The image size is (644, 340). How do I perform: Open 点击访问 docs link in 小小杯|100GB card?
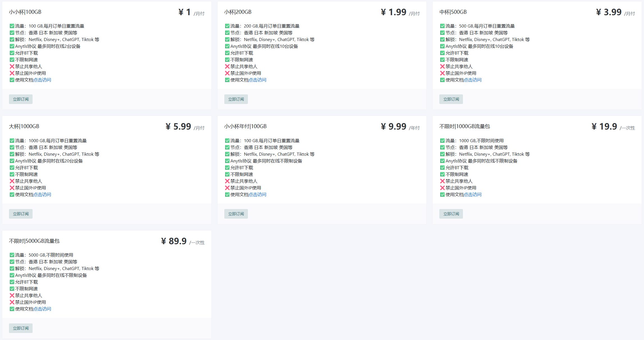[42, 80]
